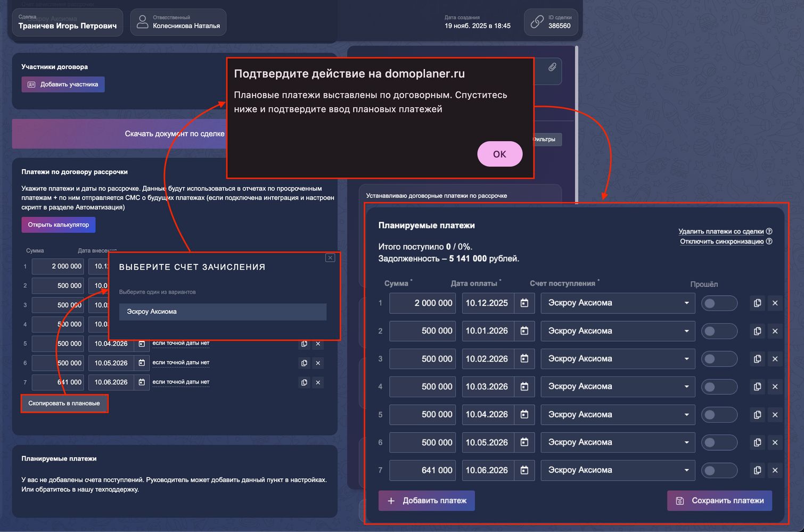The width and height of the screenshot is (804, 532).
Task: Click amount 2 000 000 in left contract panel
Action: tap(58, 267)
